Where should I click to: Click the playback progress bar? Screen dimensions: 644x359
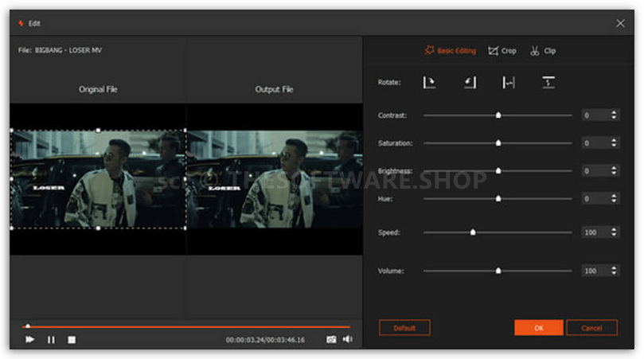click(186, 327)
